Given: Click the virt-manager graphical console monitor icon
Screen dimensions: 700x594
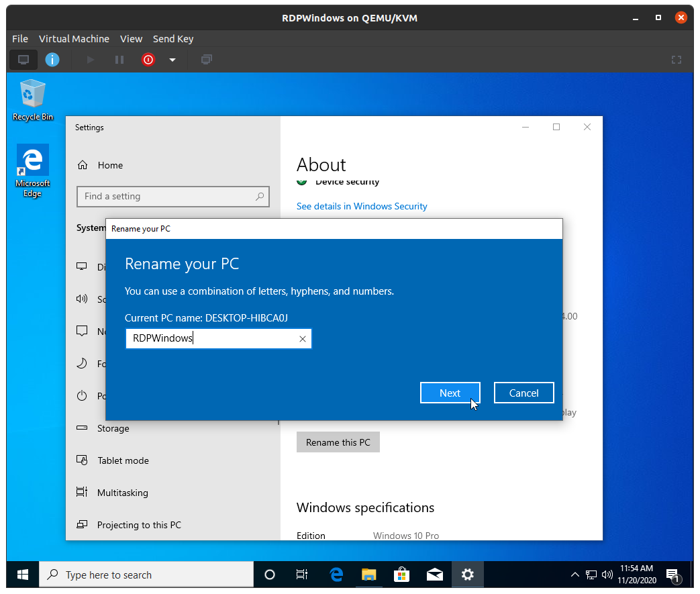Looking at the screenshot, I should tap(23, 60).
